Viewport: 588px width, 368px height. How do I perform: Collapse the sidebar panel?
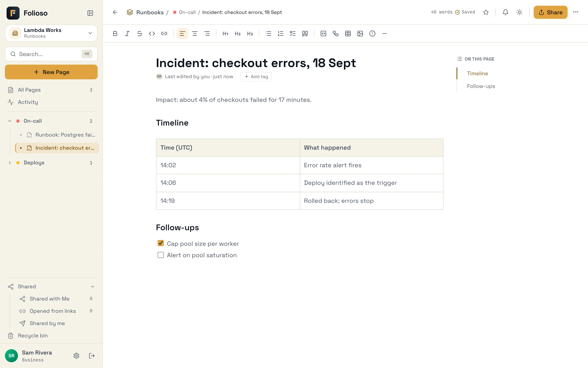(90, 13)
